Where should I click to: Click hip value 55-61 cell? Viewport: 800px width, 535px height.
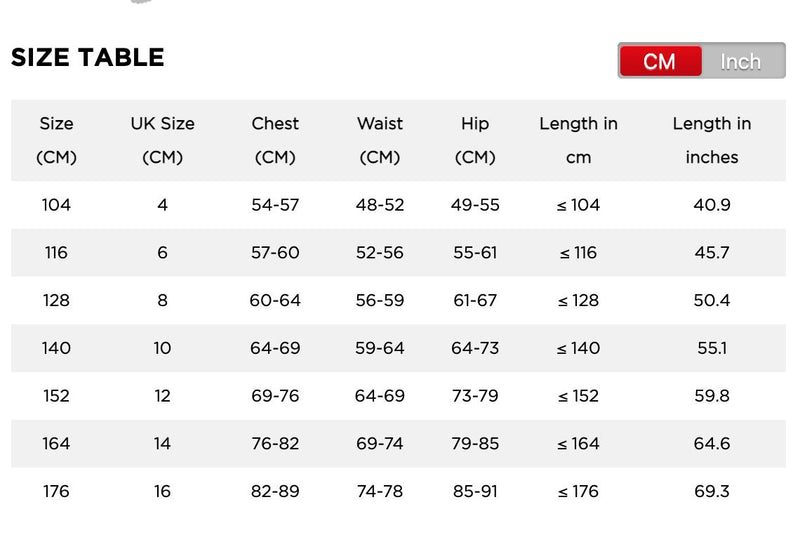click(475, 253)
